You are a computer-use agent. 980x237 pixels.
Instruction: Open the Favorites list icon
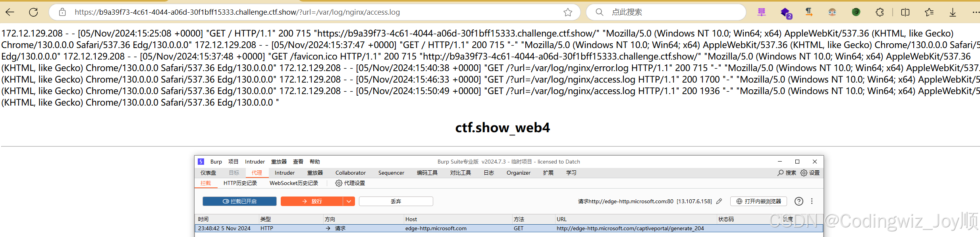pyautogui.click(x=929, y=12)
